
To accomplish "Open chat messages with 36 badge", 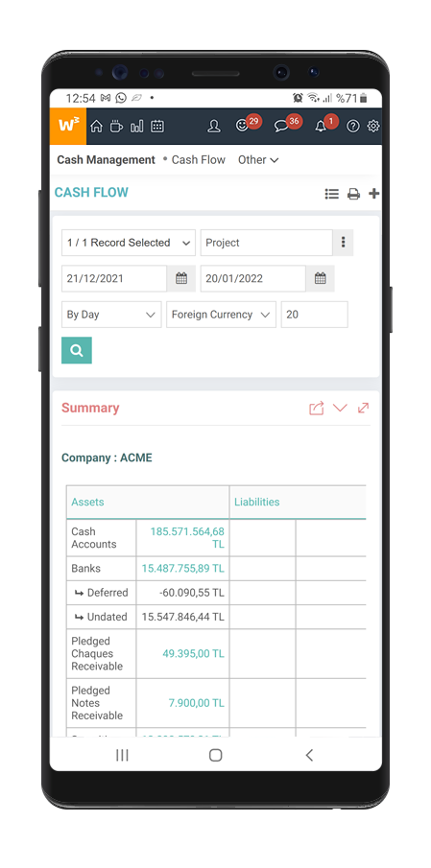I will [x=281, y=127].
